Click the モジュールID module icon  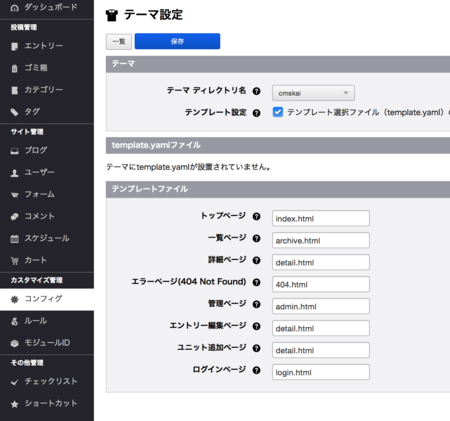coord(14,343)
